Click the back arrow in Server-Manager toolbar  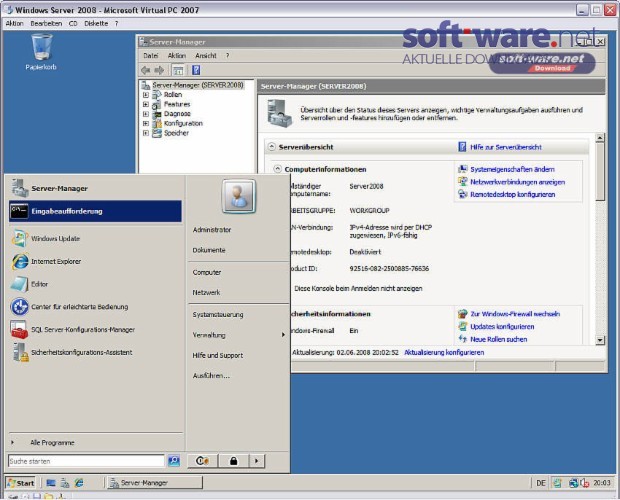pos(146,70)
